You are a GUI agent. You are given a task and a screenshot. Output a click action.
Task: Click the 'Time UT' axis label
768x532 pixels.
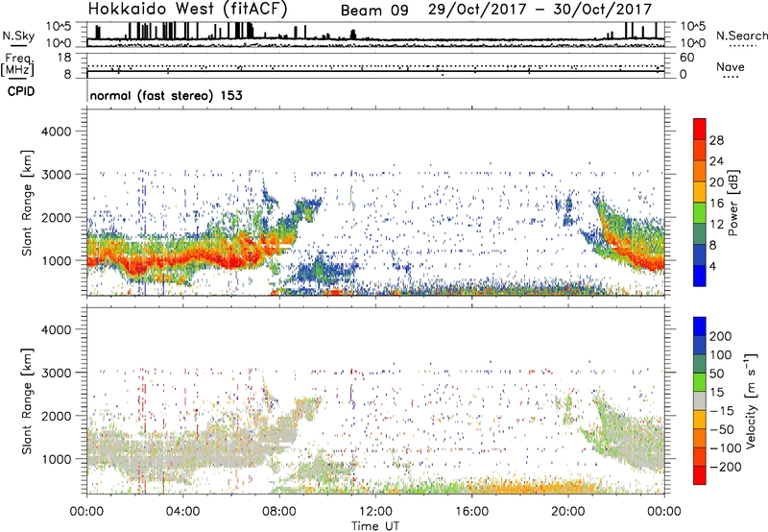[x=375, y=526]
